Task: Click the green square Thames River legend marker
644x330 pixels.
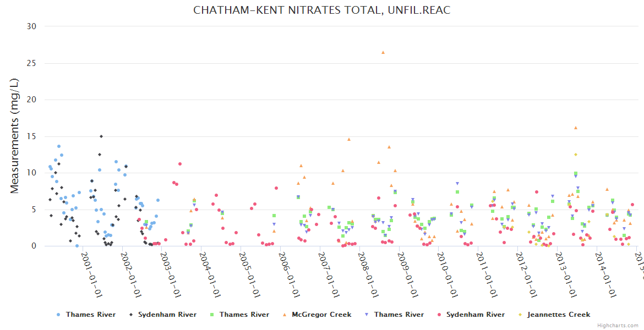Action: click(212, 315)
